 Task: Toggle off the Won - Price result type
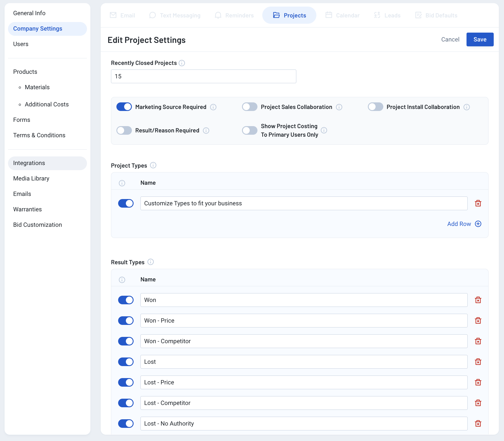pyautogui.click(x=126, y=321)
